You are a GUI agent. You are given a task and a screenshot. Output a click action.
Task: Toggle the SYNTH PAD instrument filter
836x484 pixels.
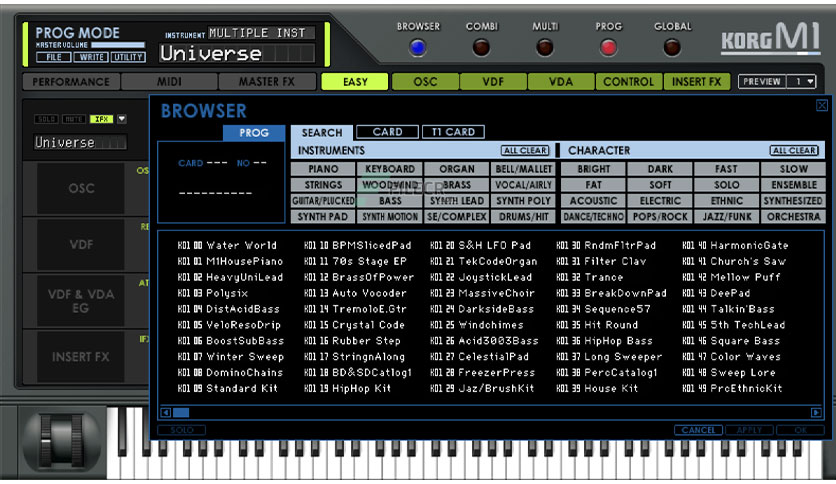pos(323,217)
